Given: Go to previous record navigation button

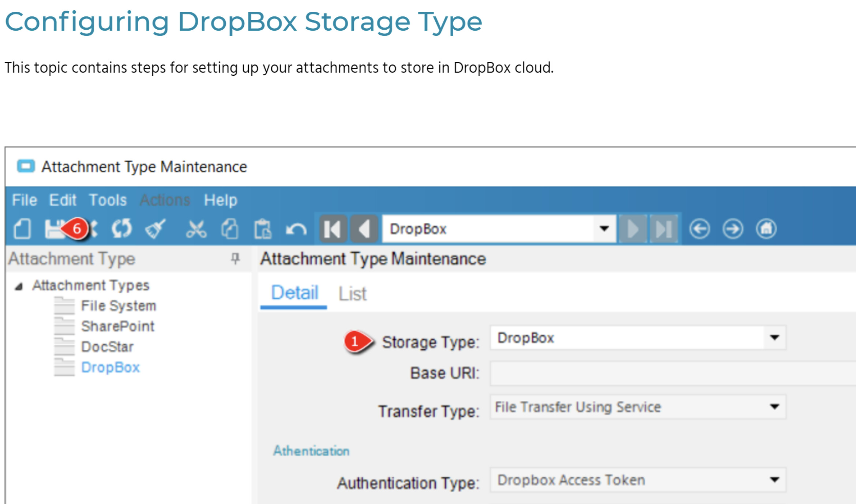Looking at the screenshot, I should pos(364,229).
